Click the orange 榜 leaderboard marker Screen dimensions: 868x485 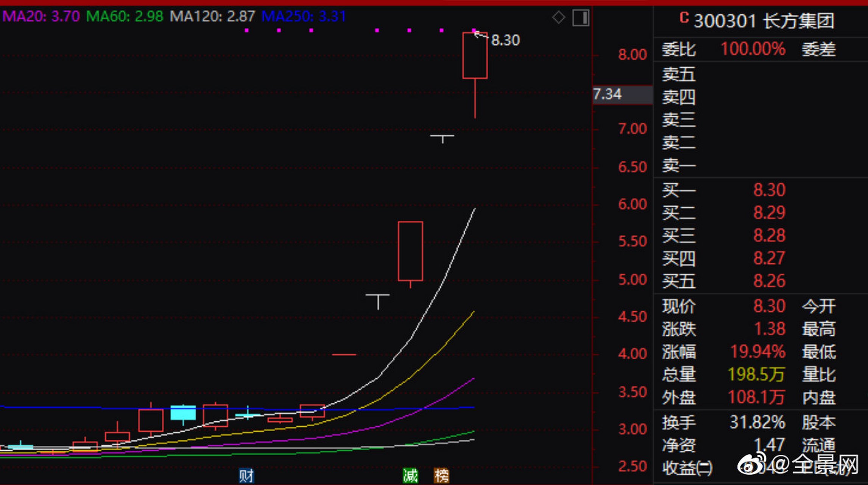click(x=441, y=476)
